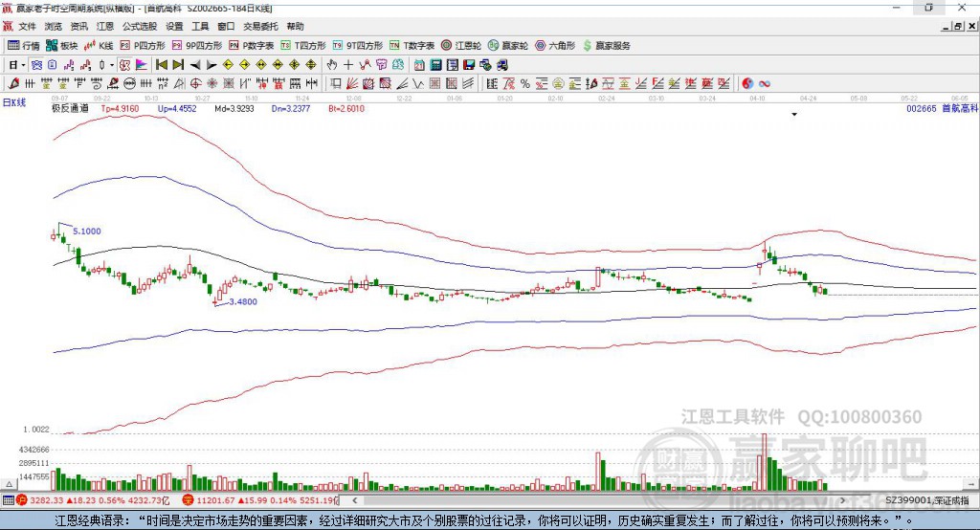Screen dimensions: 980x530
Task: Open the 文件 menu
Action: pyautogui.click(x=27, y=26)
